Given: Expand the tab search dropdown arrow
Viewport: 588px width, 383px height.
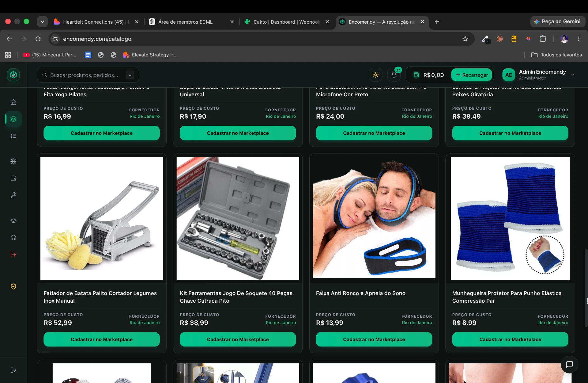Looking at the screenshot, I should 42,22.
